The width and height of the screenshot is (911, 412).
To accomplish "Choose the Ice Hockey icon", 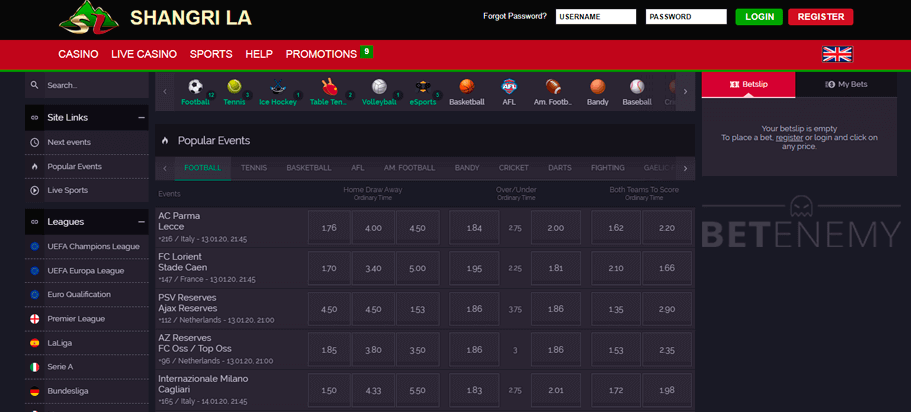I will (277, 87).
